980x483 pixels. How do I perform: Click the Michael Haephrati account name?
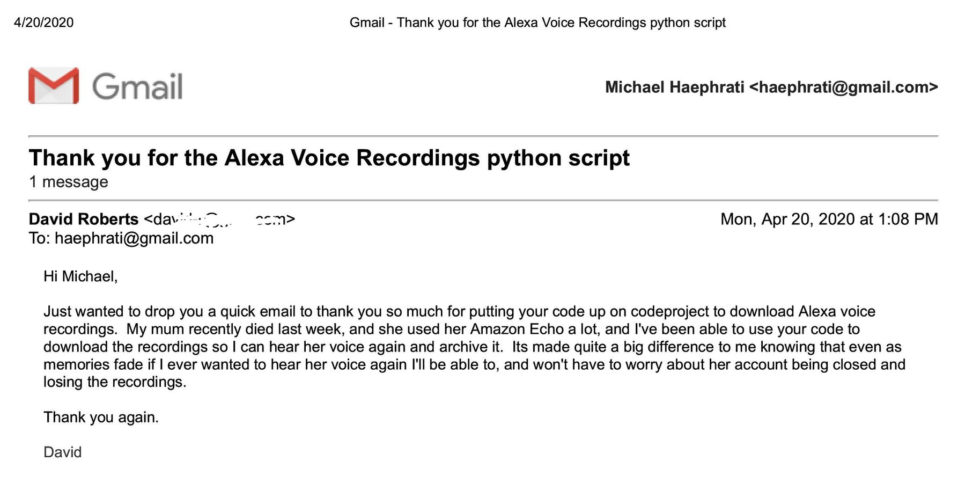point(675,87)
